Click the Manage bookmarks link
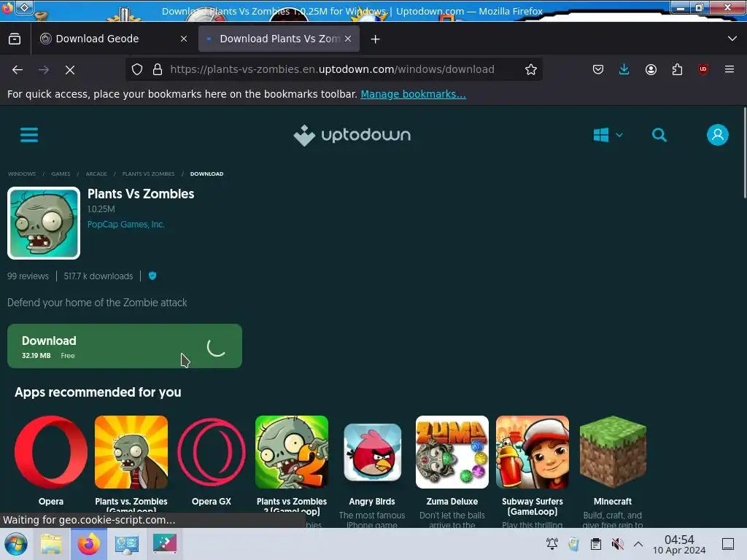 pyautogui.click(x=413, y=94)
